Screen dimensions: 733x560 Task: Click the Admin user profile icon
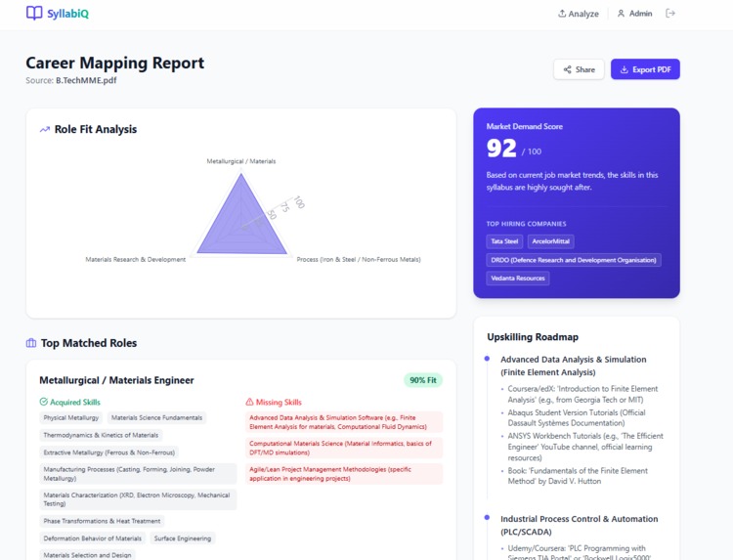tap(621, 13)
